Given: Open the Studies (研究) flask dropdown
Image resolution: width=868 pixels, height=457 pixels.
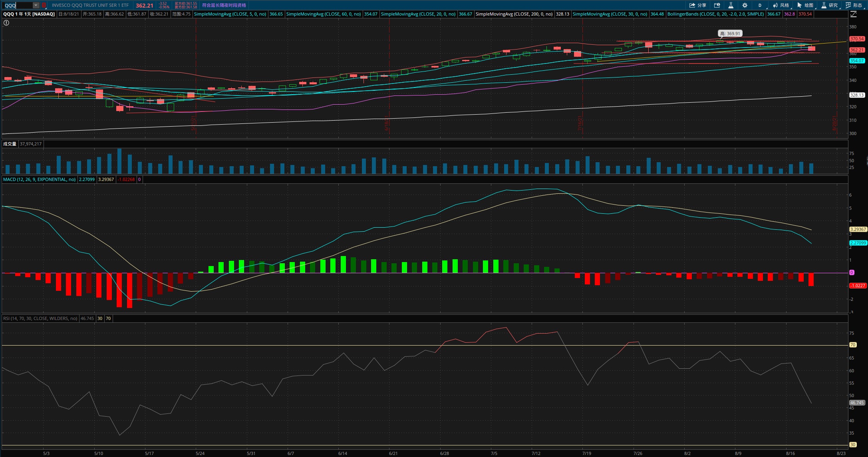Looking at the screenshot, I should coord(829,5).
